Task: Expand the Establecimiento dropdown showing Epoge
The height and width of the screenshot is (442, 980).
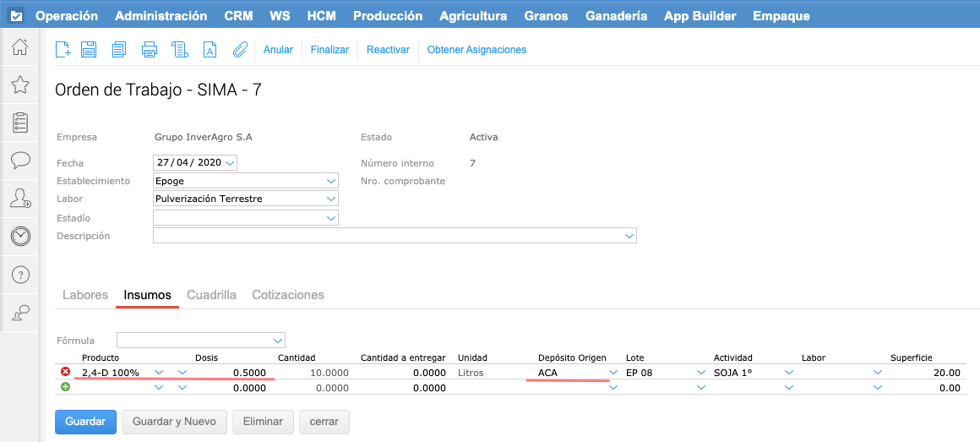Action: point(330,181)
